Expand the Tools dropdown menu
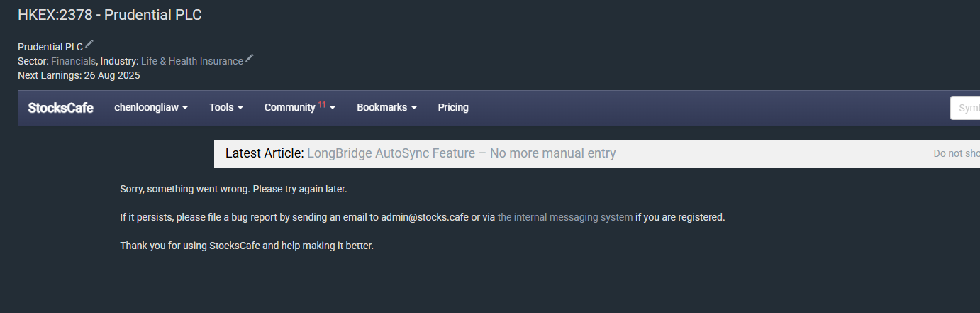 [226, 107]
